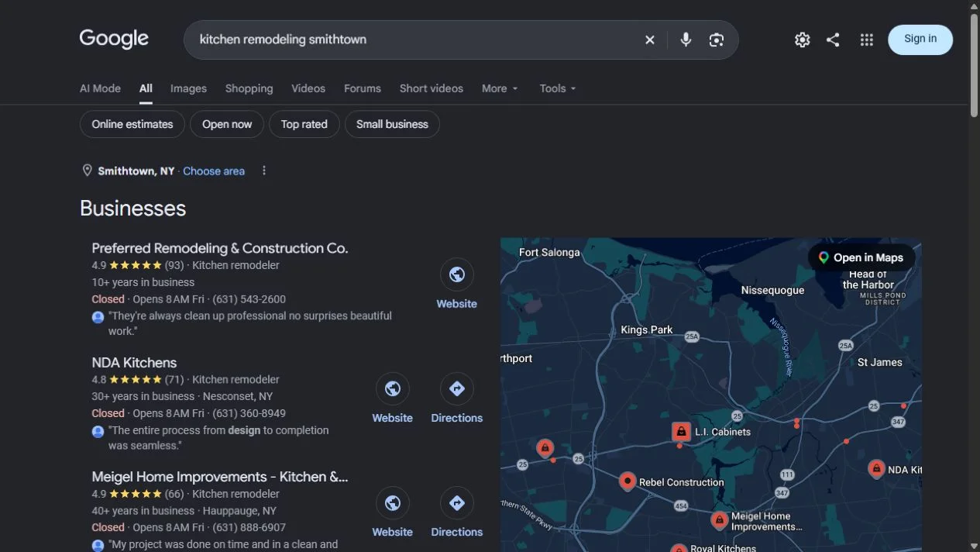The image size is (980, 552).
Task: Expand the Tools dropdown
Action: coord(558,88)
